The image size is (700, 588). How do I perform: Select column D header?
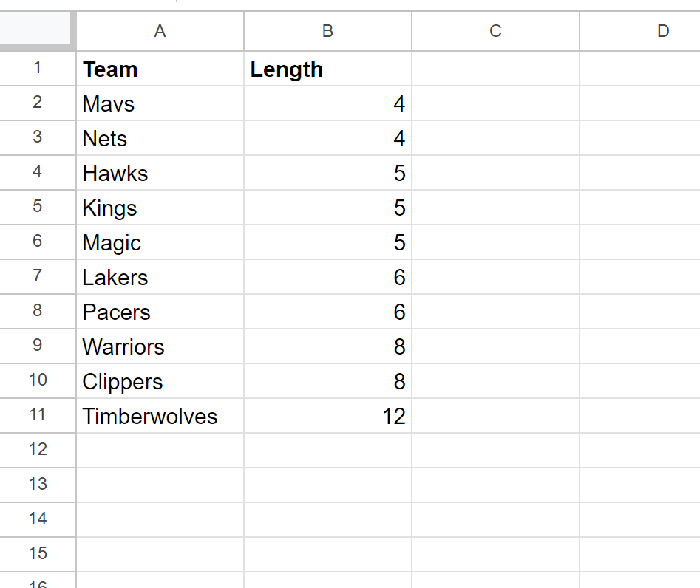click(x=640, y=31)
